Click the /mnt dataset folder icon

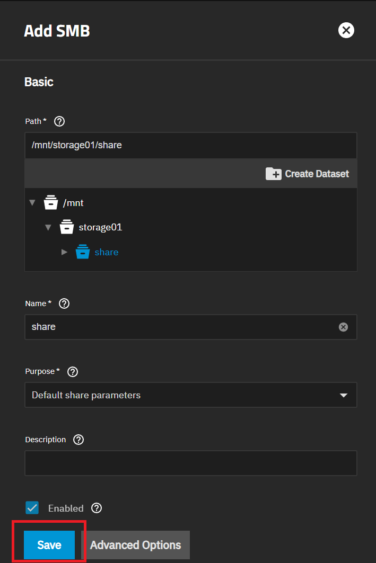click(51, 203)
